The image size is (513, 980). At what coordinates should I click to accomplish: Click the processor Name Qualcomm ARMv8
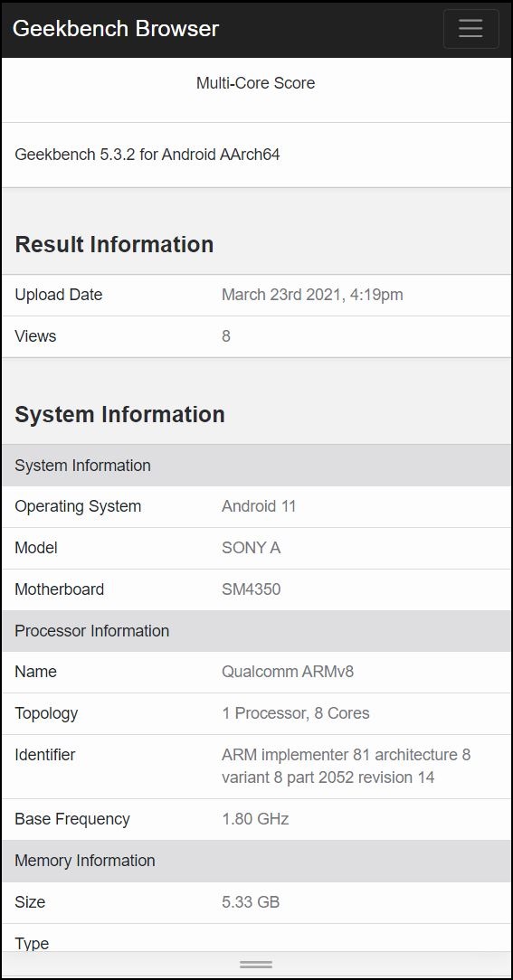coord(288,671)
